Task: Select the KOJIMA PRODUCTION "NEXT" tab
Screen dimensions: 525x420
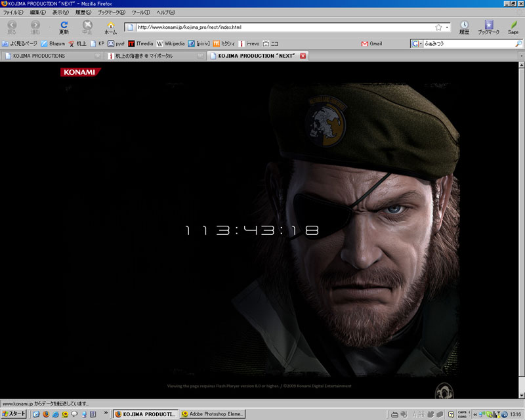Action: click(256, 56)
